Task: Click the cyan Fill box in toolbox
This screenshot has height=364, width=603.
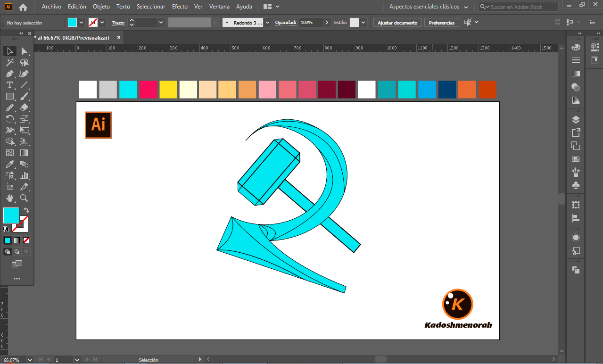Action: tap(11, 215)
